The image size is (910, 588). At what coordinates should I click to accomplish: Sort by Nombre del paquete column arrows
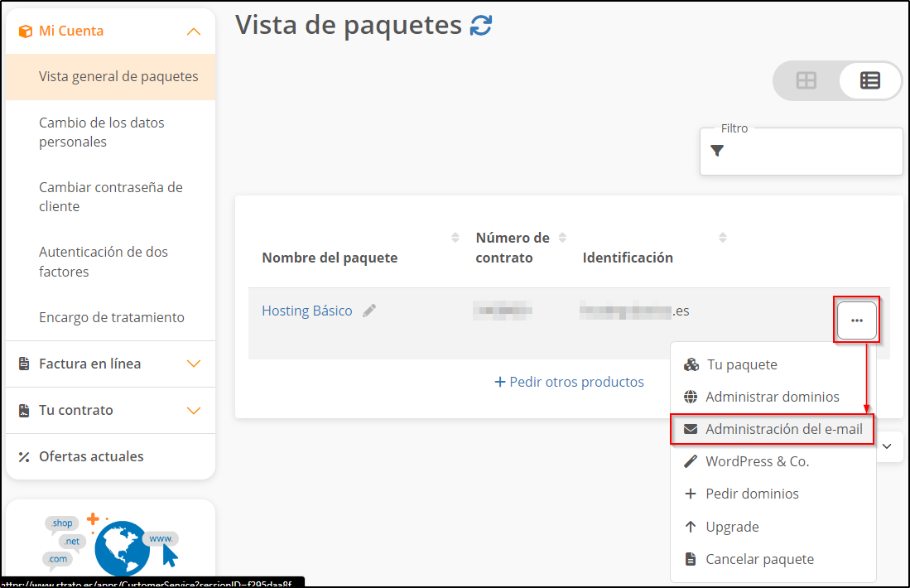(x=455, y=239)
